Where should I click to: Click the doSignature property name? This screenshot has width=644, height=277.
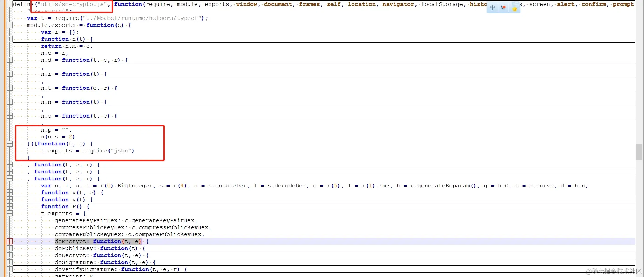click(x=74, y=262)
